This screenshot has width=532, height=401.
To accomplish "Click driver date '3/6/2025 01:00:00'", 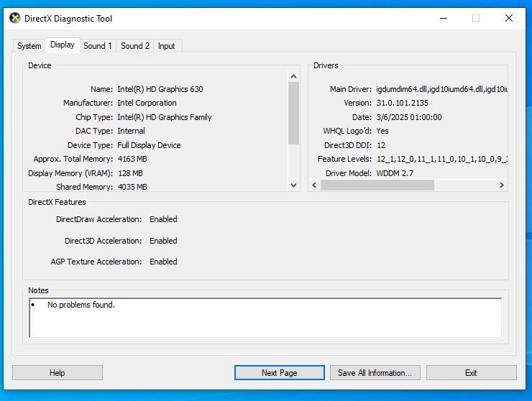I will (409, 117).
